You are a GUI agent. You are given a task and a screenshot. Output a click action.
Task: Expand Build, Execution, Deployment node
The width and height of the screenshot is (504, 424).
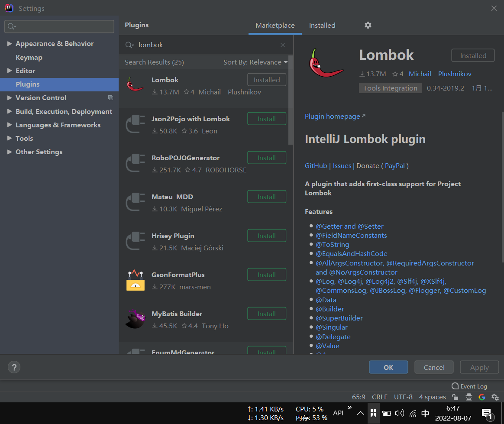point(10,111)
